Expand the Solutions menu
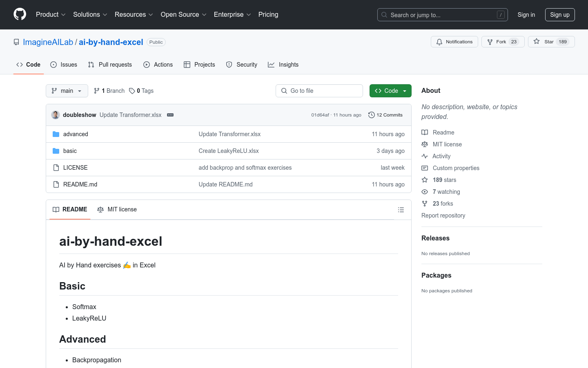 point(90,14)
